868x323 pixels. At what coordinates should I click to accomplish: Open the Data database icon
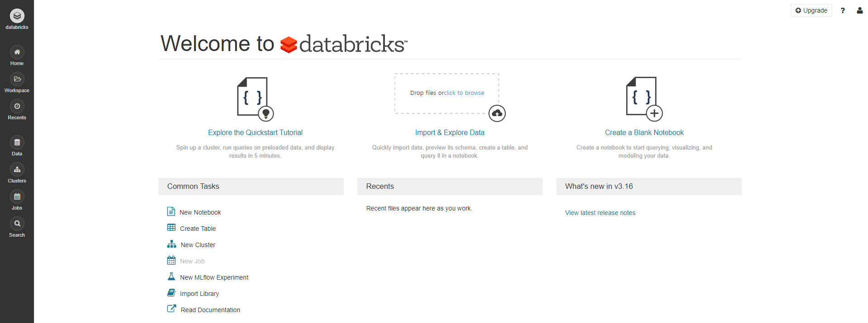point(17,143)
